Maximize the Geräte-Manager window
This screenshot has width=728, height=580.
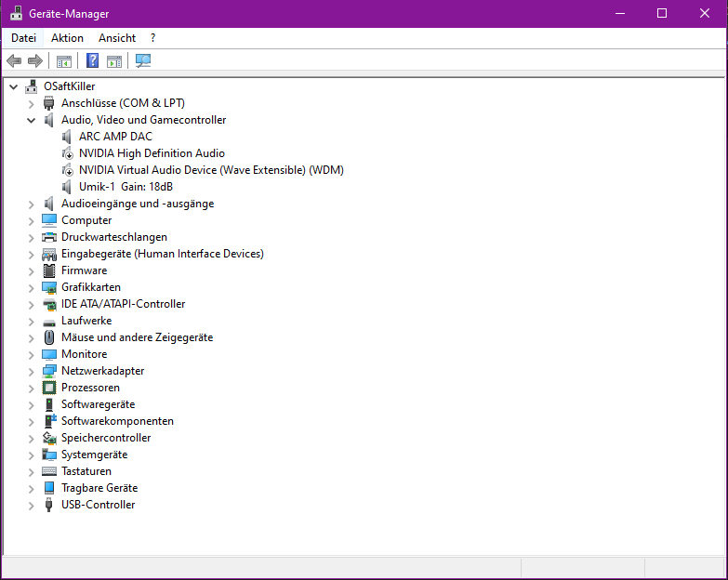tap(662, 13)
